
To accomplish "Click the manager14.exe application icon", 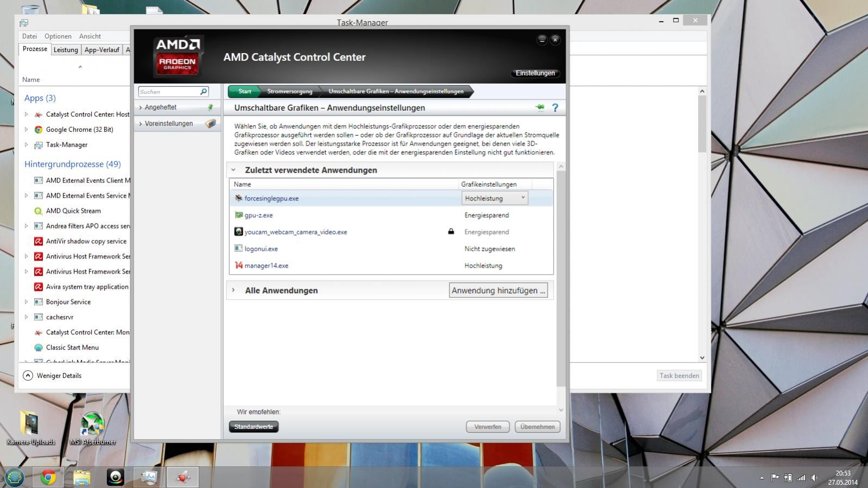I will pos(238,265).
